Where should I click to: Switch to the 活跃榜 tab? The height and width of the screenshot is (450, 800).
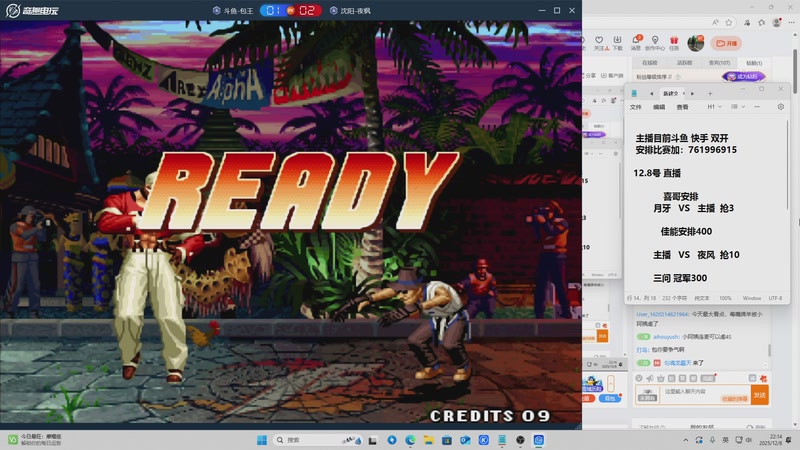coord(685,63)
